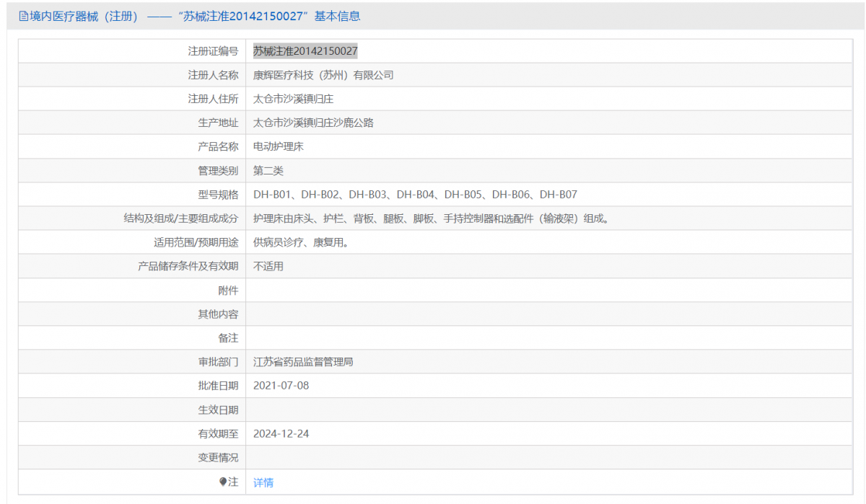This screenshot has height=504, width=866.
Task: Click the 生效日期 label
Action: 218,410
